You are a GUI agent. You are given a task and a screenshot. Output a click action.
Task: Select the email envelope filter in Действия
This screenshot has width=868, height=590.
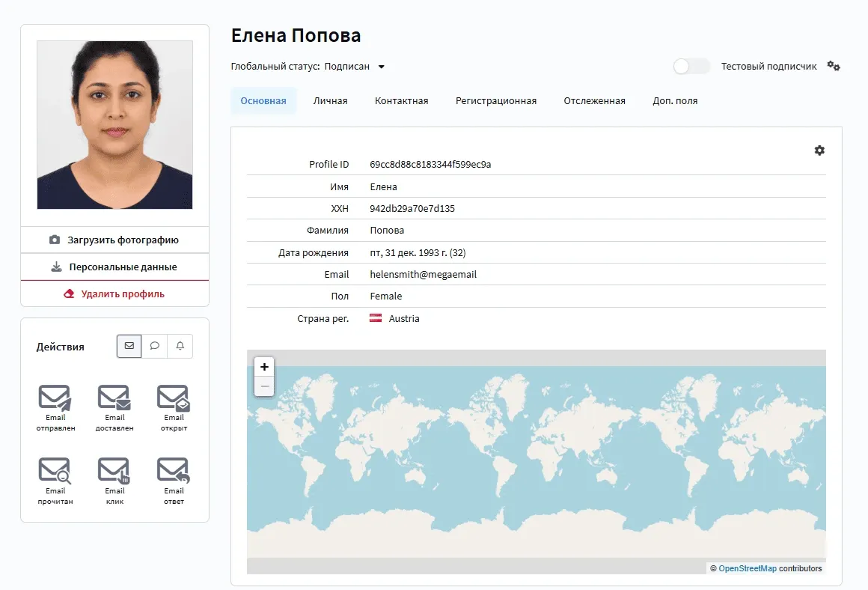[x=129, y=346]
